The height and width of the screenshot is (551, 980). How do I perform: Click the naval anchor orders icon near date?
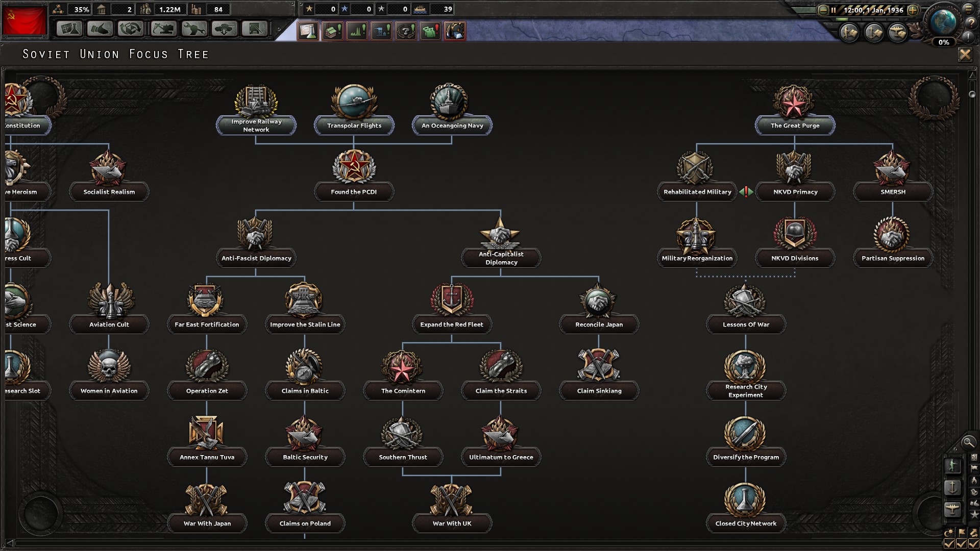coord(873,33)
